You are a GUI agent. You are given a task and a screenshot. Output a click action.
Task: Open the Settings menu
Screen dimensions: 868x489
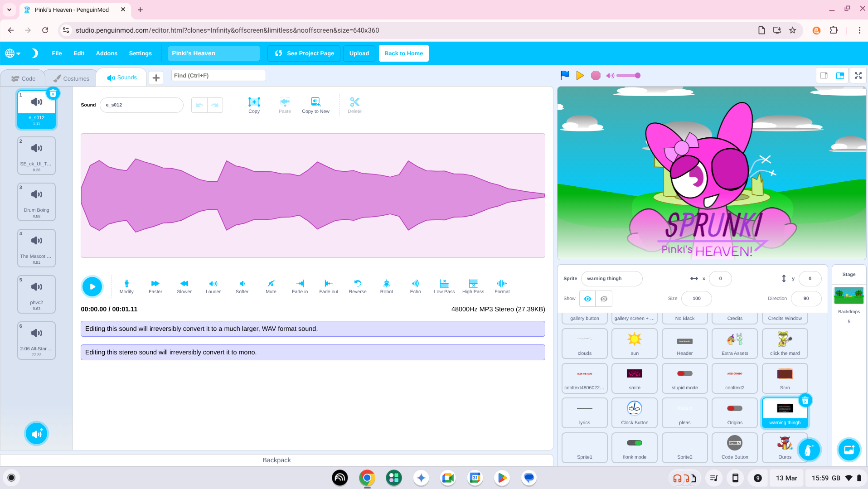[x=140, y=53]
